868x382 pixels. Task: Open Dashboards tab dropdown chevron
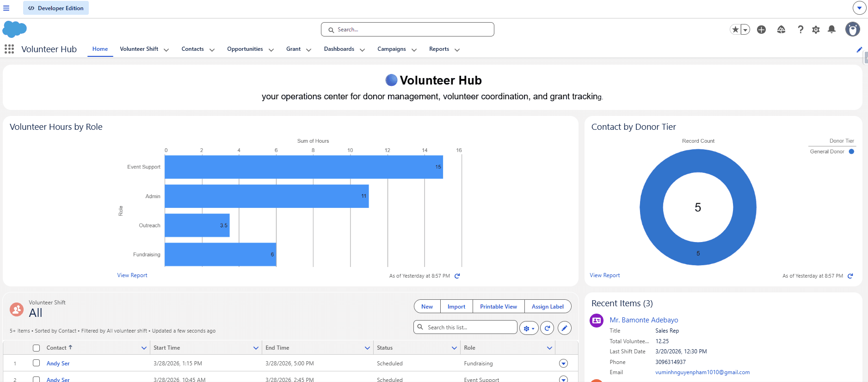(363, 49)
